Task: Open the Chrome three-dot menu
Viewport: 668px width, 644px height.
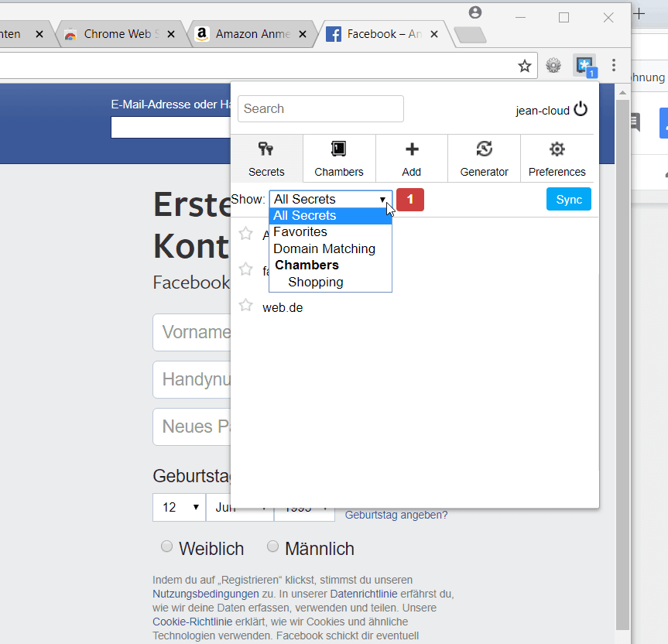Action: [614, 65]
